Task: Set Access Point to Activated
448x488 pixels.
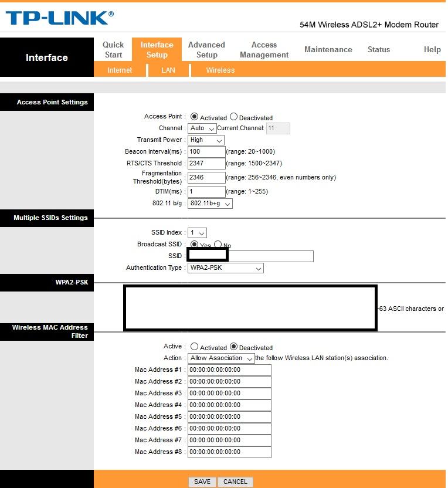Action: (x=195, y=117)
